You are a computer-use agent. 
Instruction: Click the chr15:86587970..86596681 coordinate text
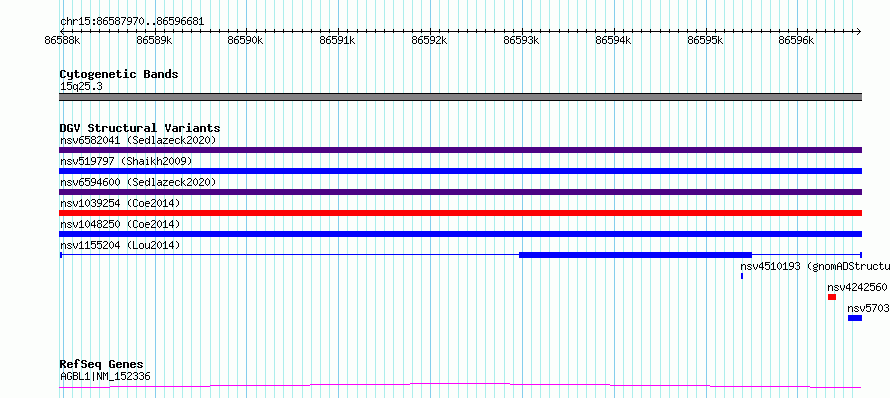(x=132, y=22)
